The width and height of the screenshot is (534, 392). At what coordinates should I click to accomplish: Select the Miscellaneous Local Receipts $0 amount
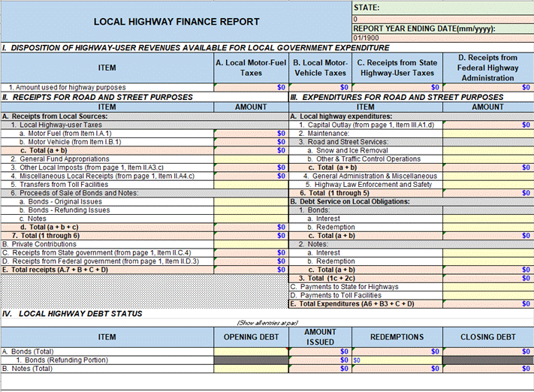251,176
